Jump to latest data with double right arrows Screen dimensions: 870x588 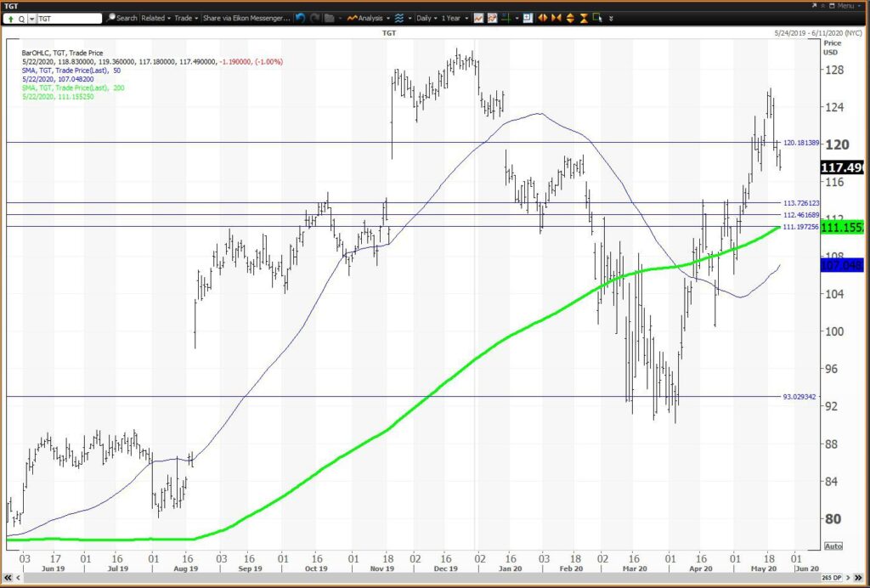(x=860, y=578)
